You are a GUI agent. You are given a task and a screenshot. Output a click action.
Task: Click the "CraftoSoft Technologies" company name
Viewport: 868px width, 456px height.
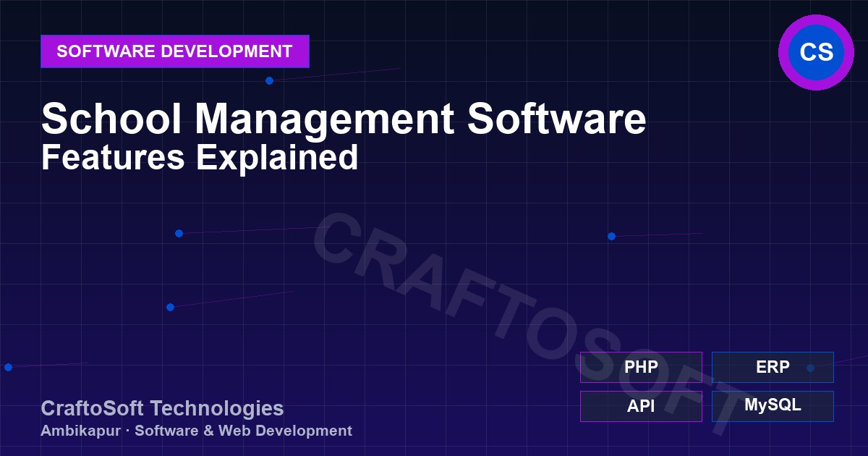tap(162, 408)
